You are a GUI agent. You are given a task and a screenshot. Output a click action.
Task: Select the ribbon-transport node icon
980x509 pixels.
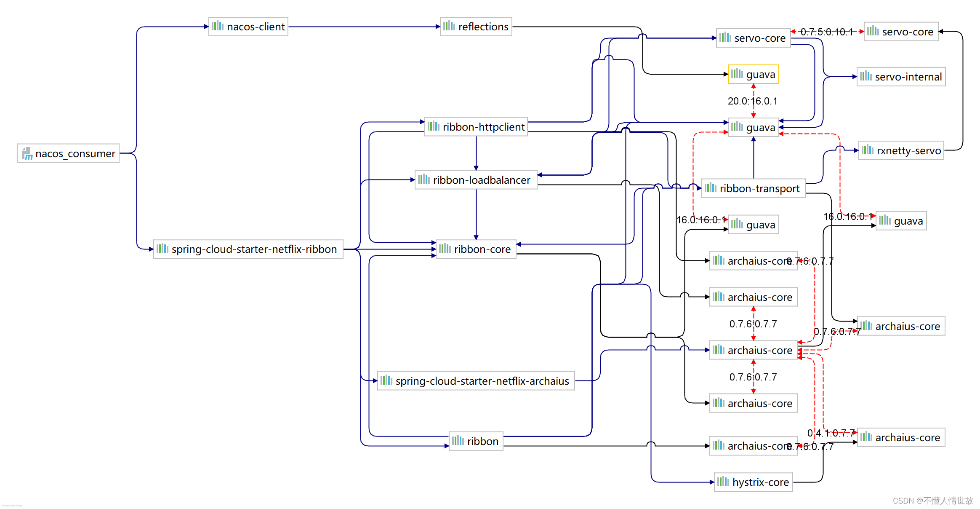tap(711, 188)
